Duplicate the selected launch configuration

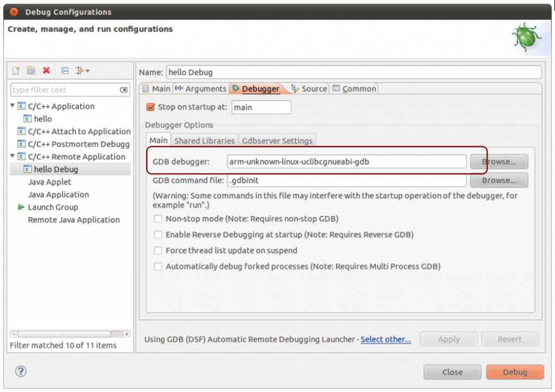point(30,70)
